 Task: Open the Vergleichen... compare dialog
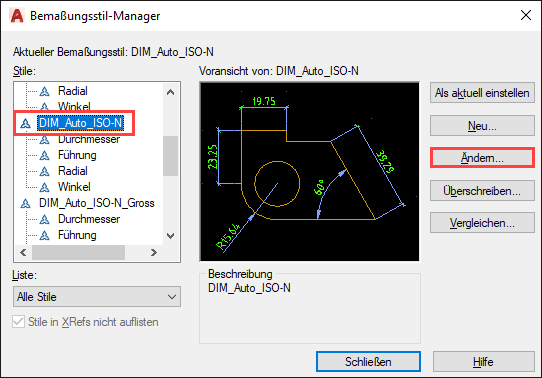point(482,223)
